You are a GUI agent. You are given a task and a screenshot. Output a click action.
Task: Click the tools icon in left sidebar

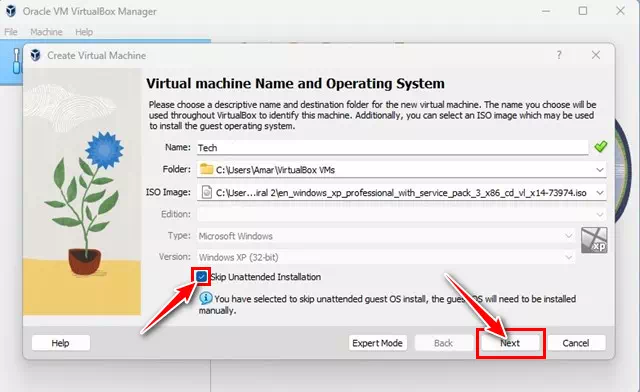17,61
